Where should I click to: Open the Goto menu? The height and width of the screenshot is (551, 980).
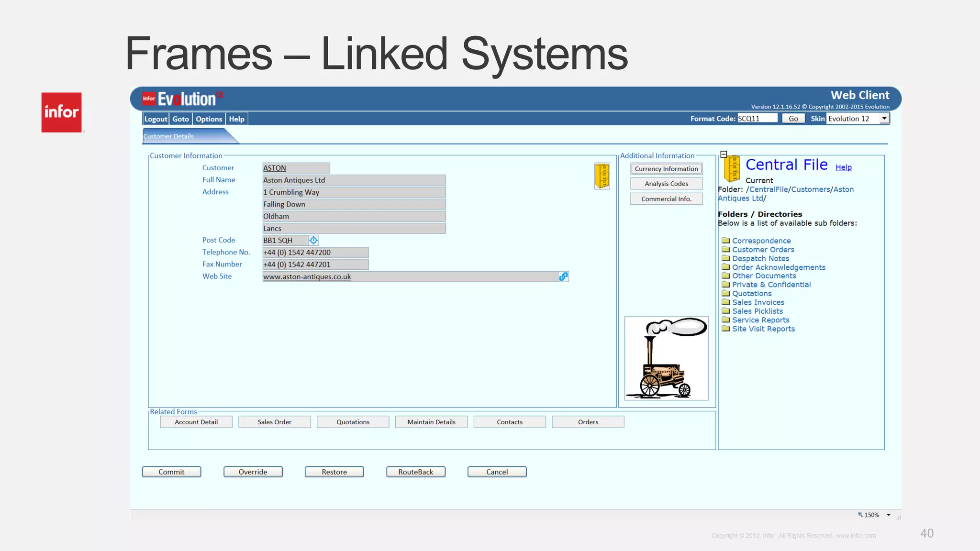click(x=180, y=119)
